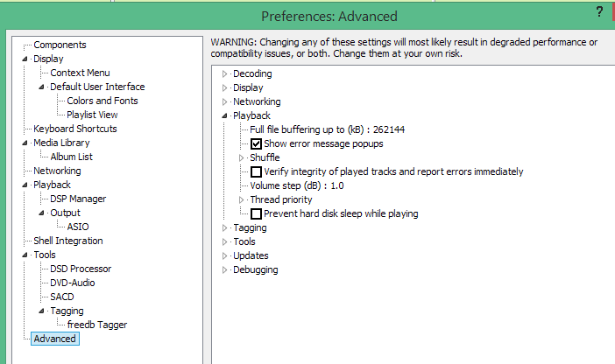Viewport: 615px width, 364px height.
Task: Open the ASIO output settings
Action: pos(78,227)
